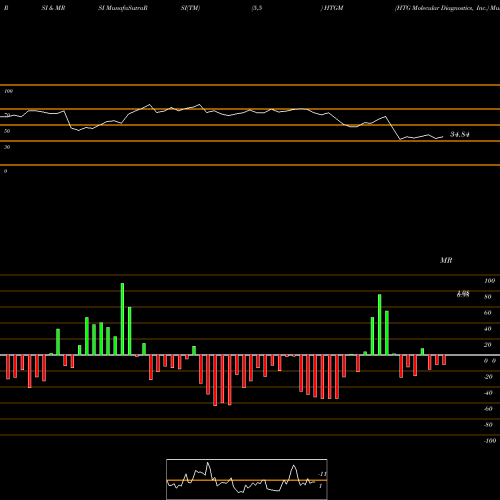Click the RSI axis label 30

pos(7,147)
